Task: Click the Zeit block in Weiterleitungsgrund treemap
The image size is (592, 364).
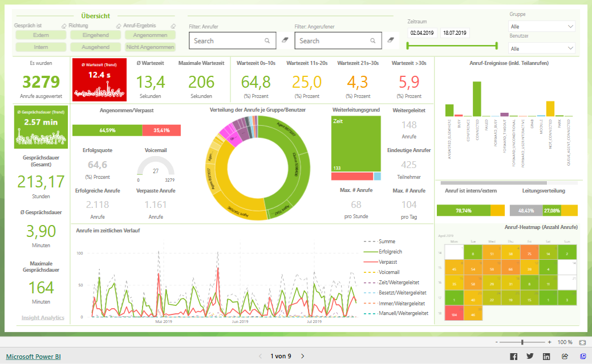Action: click(356, 144)
